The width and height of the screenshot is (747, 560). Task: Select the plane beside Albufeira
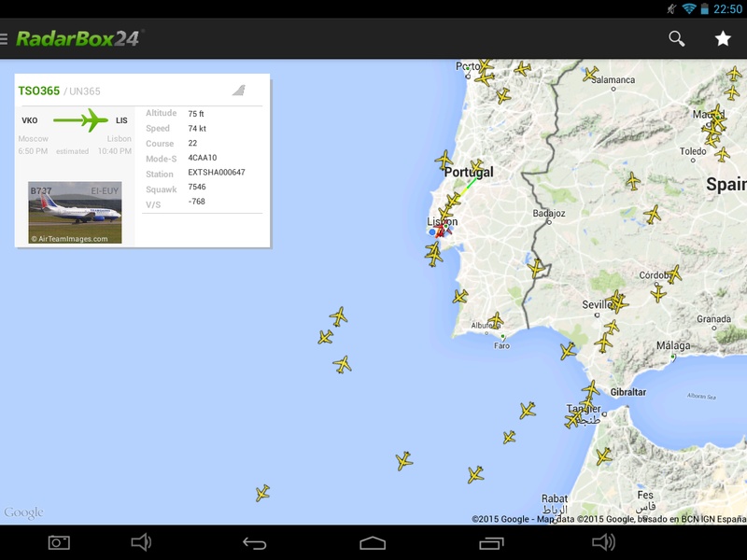click(x=496, y=320)
